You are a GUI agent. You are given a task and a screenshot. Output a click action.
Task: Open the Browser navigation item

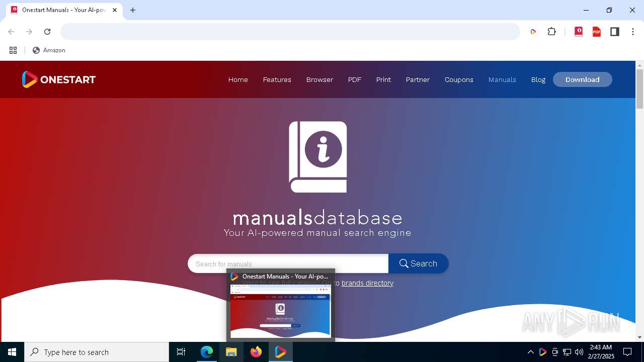point(319,79)
